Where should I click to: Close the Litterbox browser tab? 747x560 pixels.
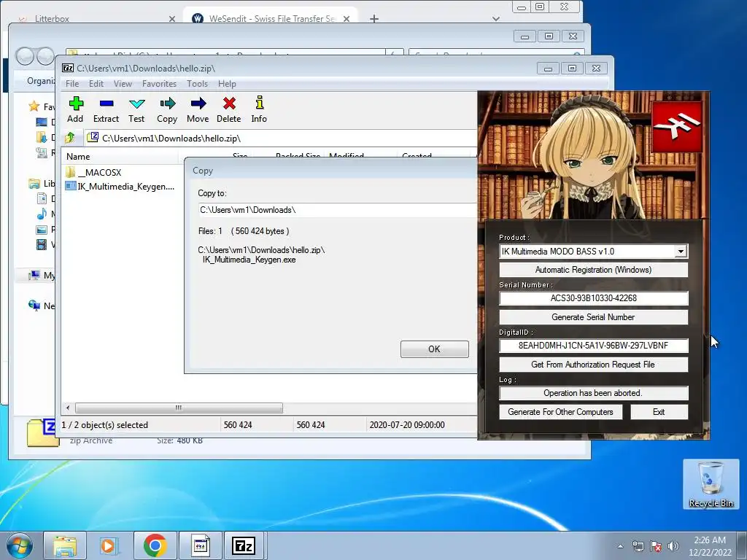click(x=172, y=18)
